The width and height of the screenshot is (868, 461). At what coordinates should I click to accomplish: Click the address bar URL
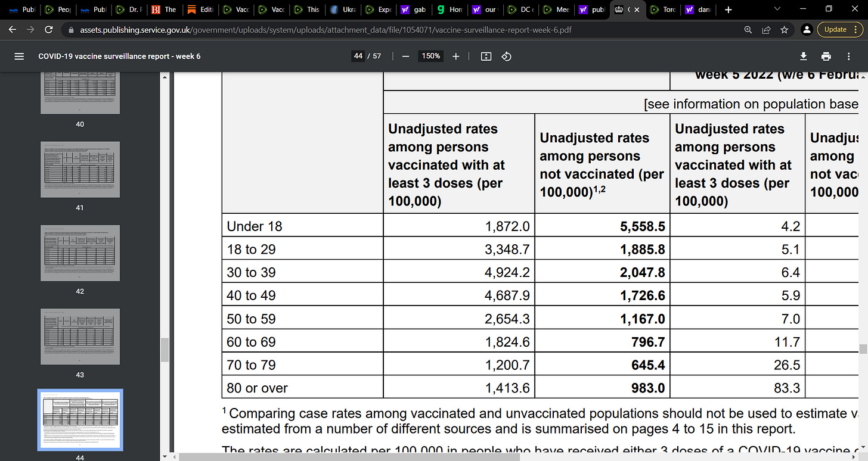327,30
